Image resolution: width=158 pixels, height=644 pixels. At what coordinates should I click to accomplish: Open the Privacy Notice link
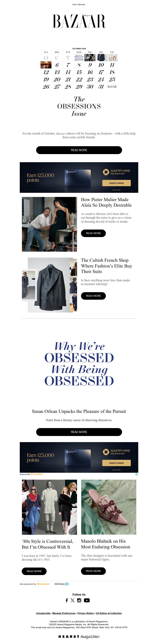(x=86, y=613)
